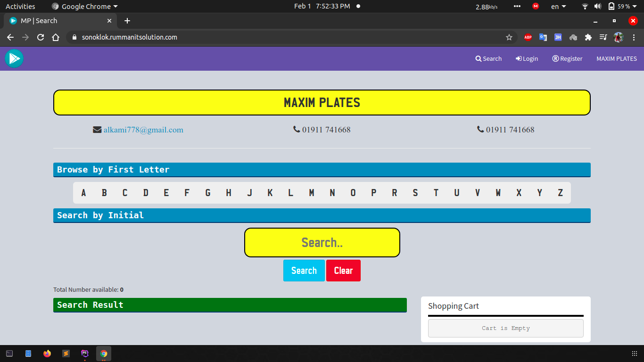Go to the browser home page

(x=56, y=37)
